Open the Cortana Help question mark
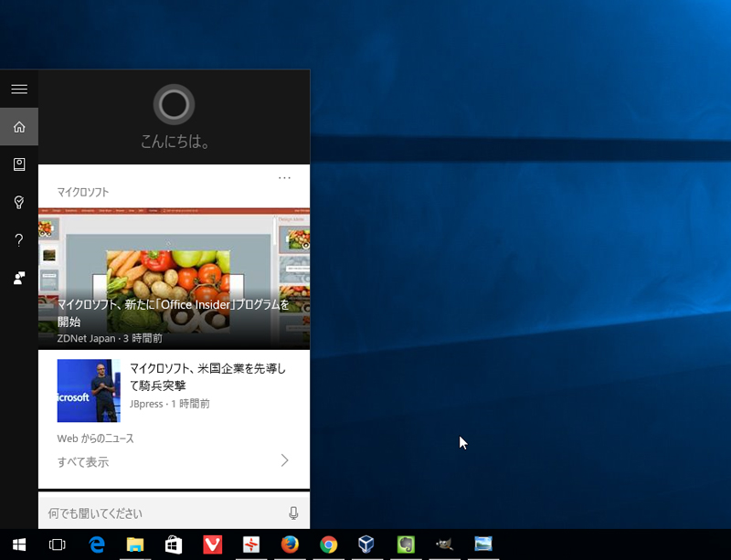 click(19, 240)
